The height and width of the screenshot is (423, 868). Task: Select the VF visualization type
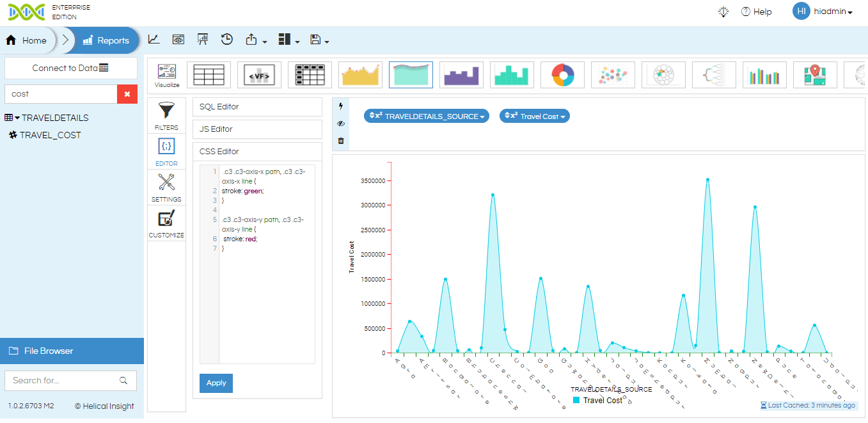(259, 75)
